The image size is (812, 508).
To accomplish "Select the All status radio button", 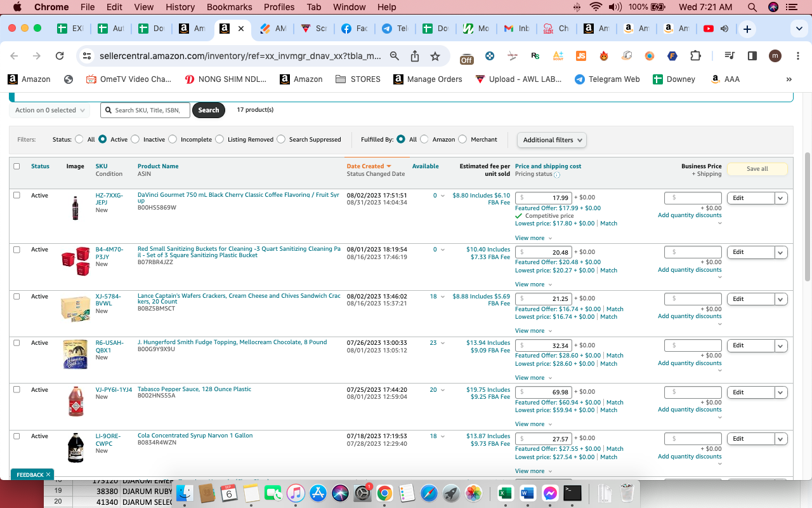I will (x=79, y=139).
